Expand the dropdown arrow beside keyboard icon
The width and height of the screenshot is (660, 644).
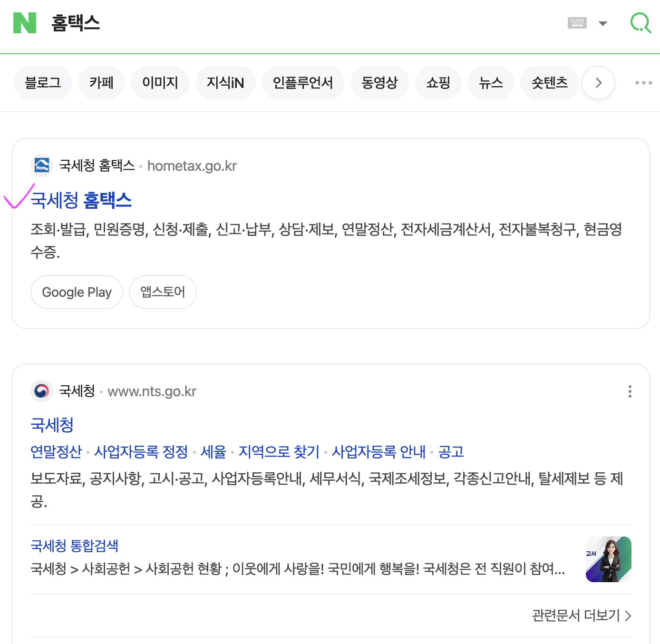(x=603, y=23)
